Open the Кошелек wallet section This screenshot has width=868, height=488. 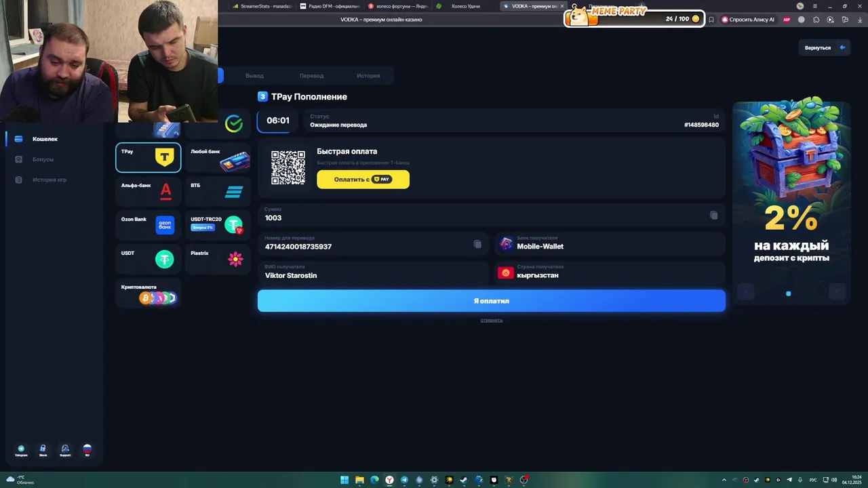[45, 139]
